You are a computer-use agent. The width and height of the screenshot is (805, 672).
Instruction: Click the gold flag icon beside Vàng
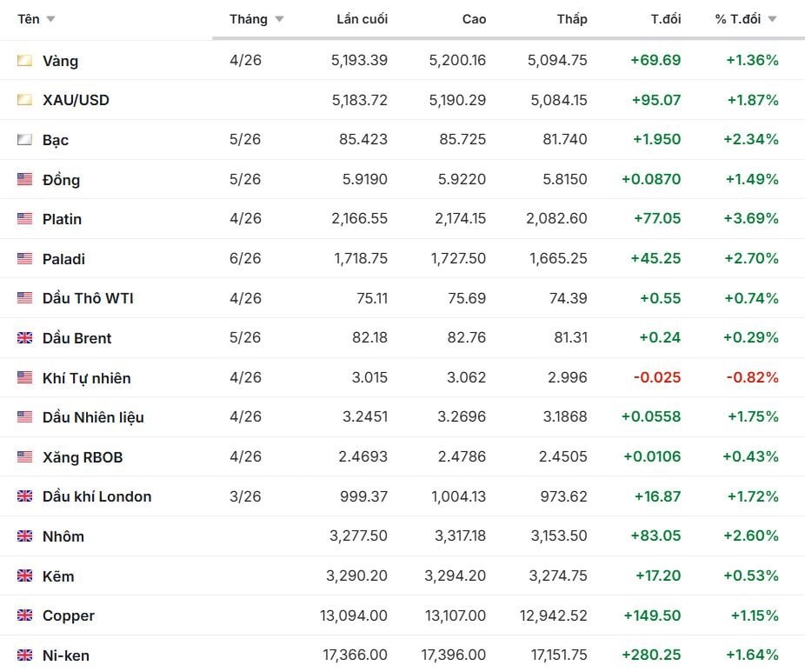pyautogui.click(x=24, y=61)
